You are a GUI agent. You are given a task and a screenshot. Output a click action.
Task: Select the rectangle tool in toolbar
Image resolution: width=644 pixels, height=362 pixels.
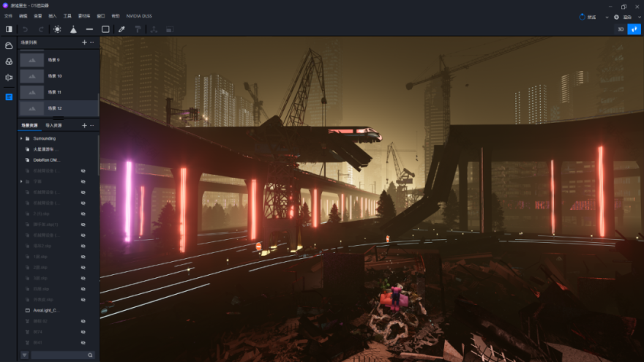click(x=105, y=29)
